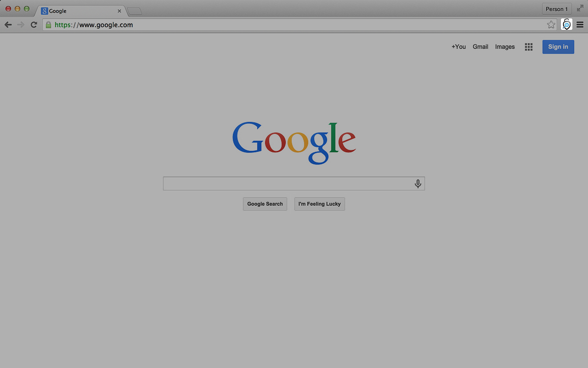Click the Google Search button
Viewport: 588px width, 368px height.
pyautogui.click(x=265, y=204)
